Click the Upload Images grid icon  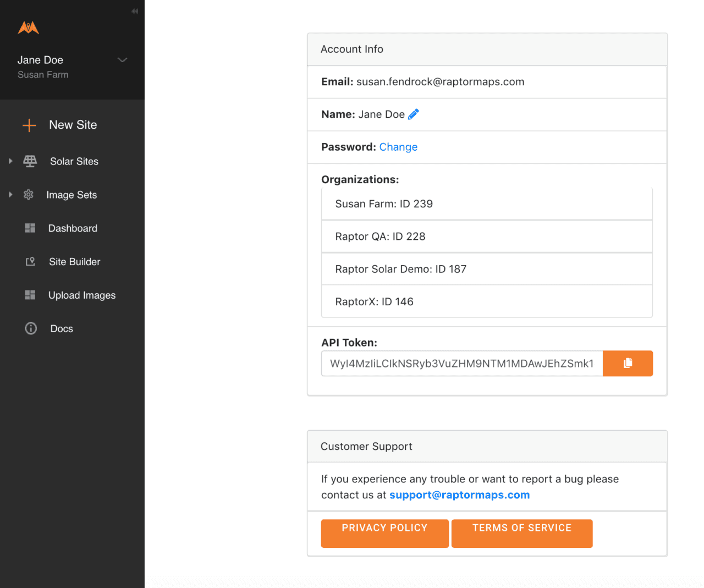tap(30, 295)
